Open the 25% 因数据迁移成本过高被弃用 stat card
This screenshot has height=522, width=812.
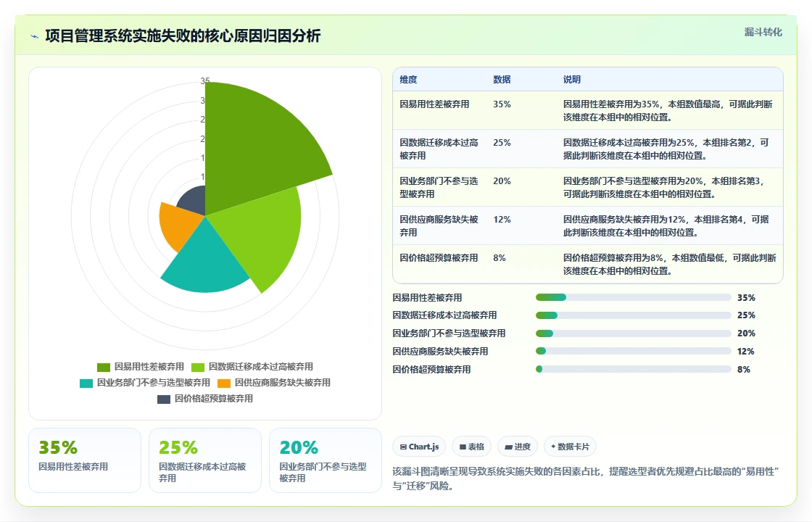(x=205, y=460)
